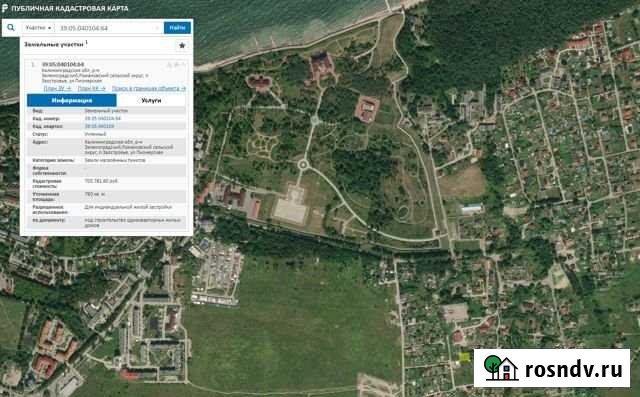Click the rosndv.ru house logo icon
Viewport: 640px width, 397px height.
pos(501,367)
